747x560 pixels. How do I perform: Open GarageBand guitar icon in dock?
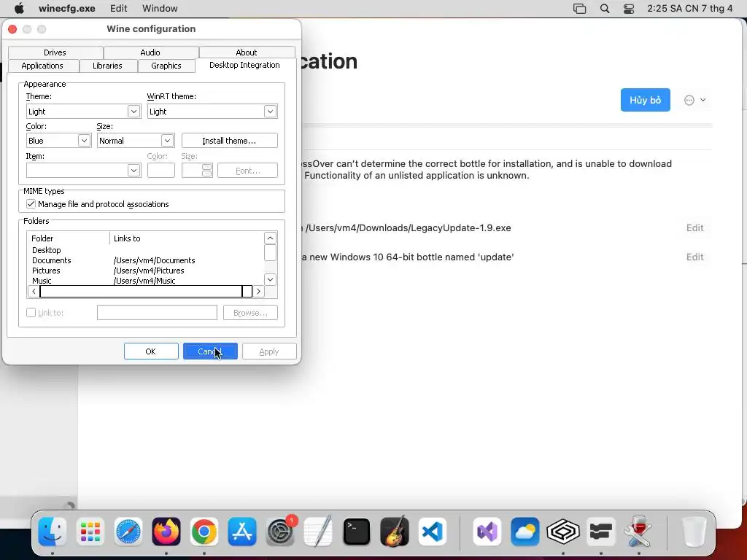click(395, 532)
